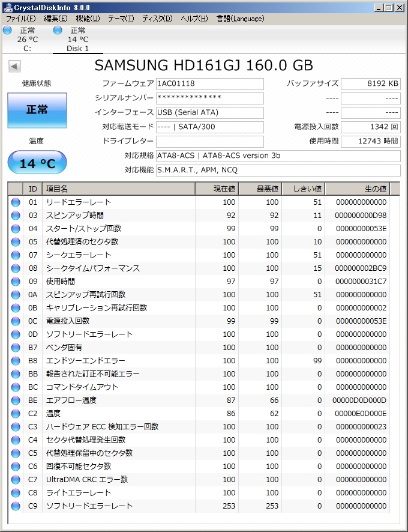Click the previous disk arrow button

coord(14,66)
